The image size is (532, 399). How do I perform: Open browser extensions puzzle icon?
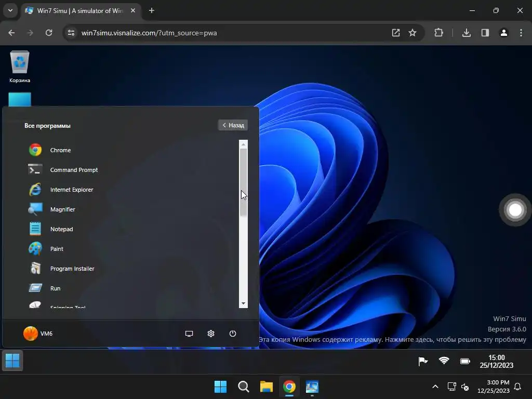pyautogui.click(x=438, y=33)
